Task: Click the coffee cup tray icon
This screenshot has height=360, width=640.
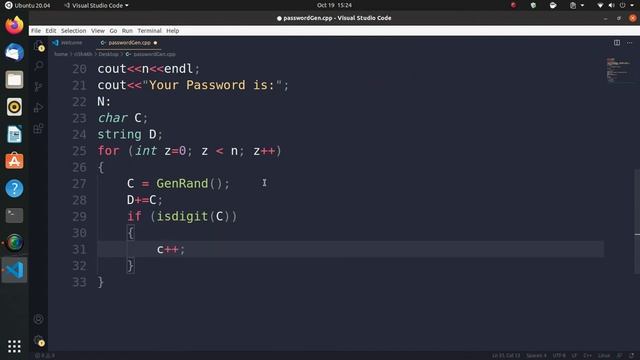Action: click(x=553, y=5)
